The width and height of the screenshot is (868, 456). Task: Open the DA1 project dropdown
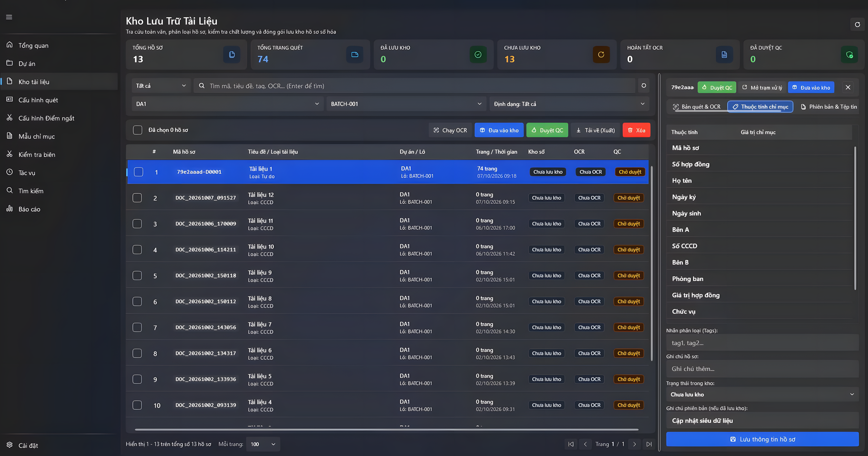[x=227, y=104]
